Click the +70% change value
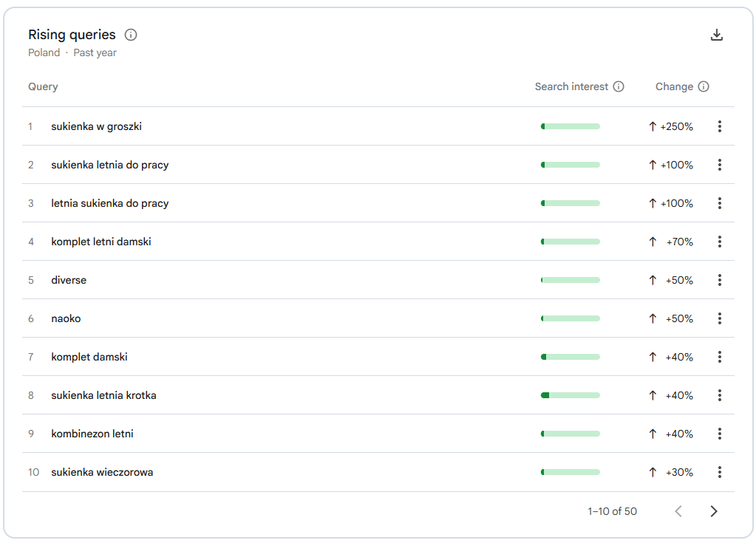 coord(679,242)
